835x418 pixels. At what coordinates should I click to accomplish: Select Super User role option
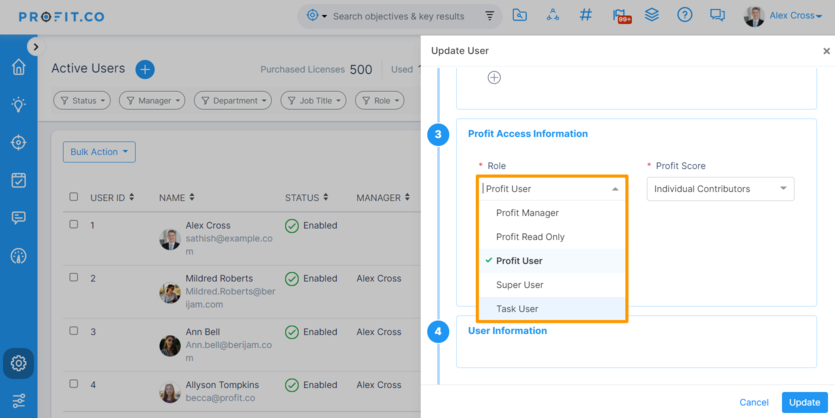pos(552,285)
